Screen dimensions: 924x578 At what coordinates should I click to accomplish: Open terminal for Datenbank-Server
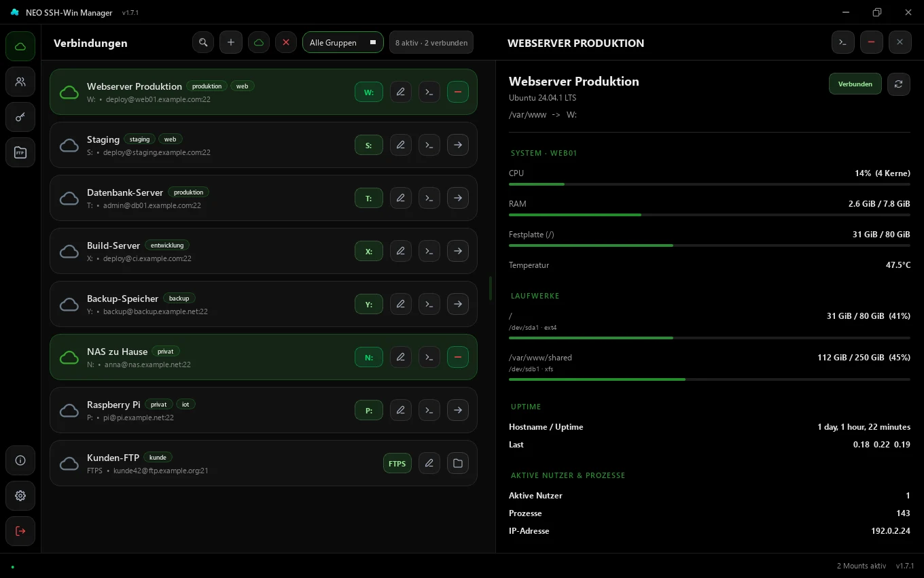[429, 198]
